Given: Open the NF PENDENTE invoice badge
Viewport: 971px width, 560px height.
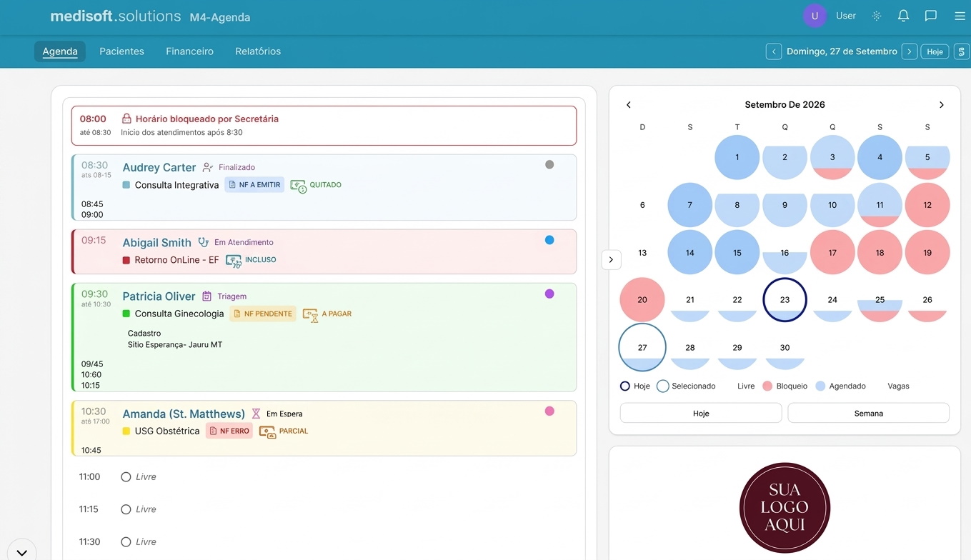Looking at the screenshot, I should pos(263,314).
